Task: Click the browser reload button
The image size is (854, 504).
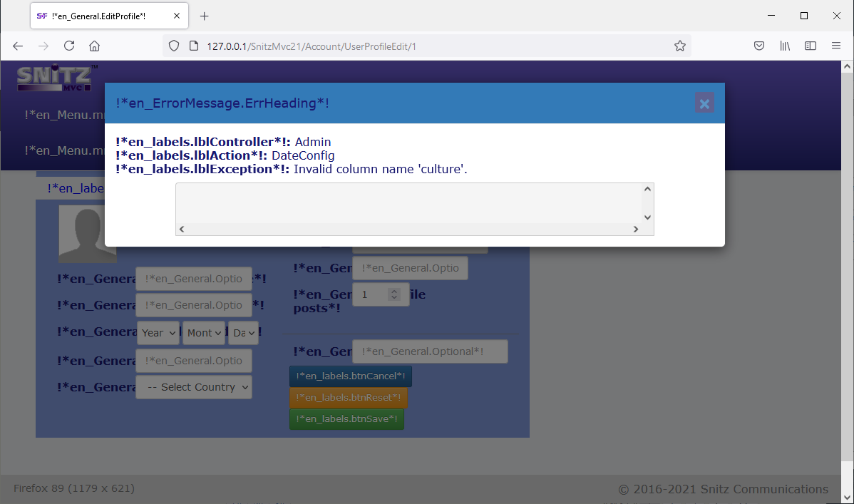Action: coord(69,46)
